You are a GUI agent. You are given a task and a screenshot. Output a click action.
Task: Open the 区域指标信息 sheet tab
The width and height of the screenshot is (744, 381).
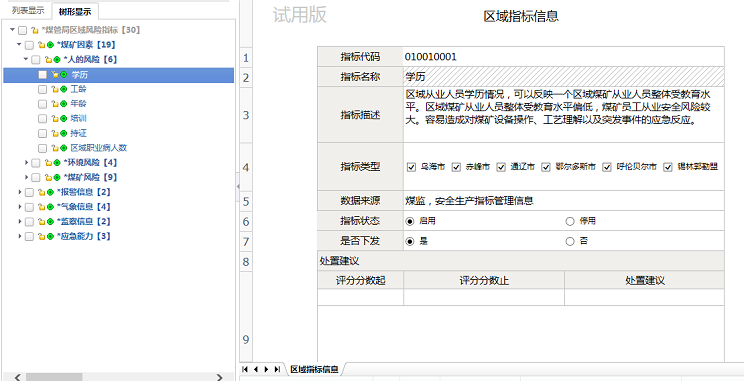coord(314,369)
